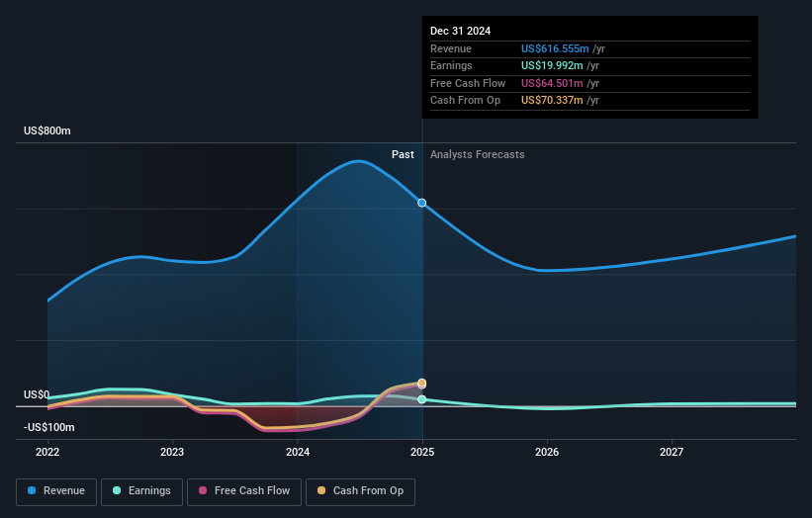Click the US$70.337m cash from op value
Image resolution: width=812 pixels, height=518 pixels.
tap(552, 101)
